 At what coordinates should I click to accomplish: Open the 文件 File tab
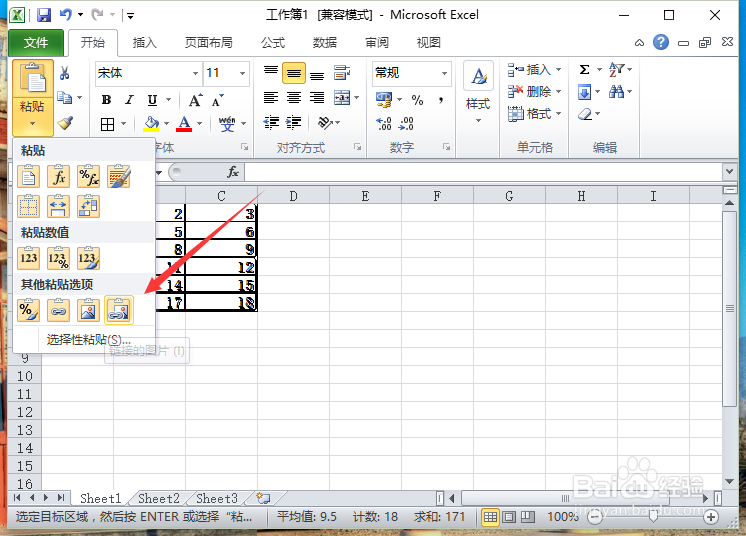click(x=36, y=43)
